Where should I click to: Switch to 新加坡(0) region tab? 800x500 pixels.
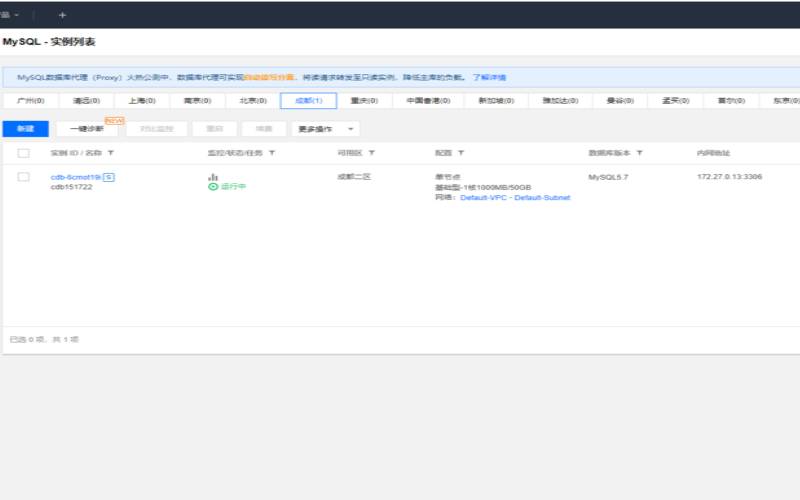(496, 101)
